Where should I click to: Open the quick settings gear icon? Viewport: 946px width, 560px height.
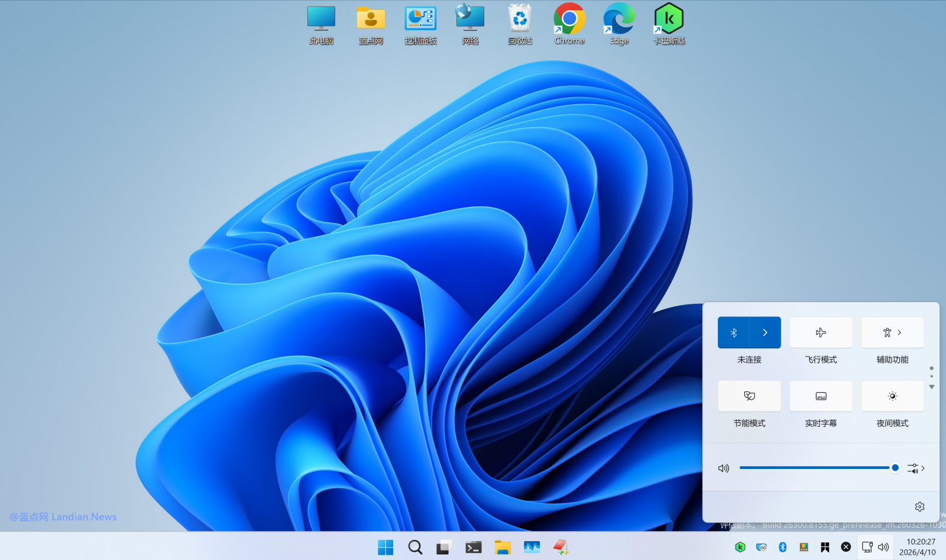919,507
